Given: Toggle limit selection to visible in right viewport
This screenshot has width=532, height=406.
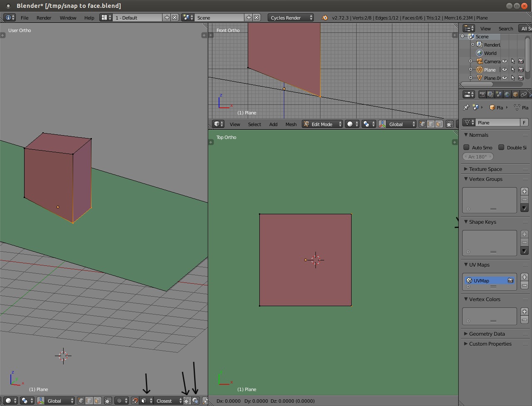Looking at the screenshot, I should coord(449,124).
